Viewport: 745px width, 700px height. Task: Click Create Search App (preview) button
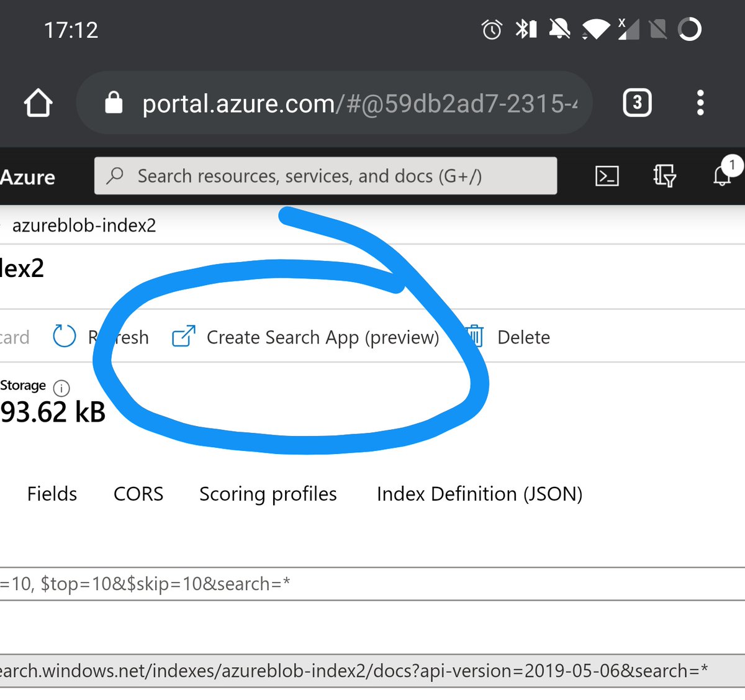tap(305, 337)
